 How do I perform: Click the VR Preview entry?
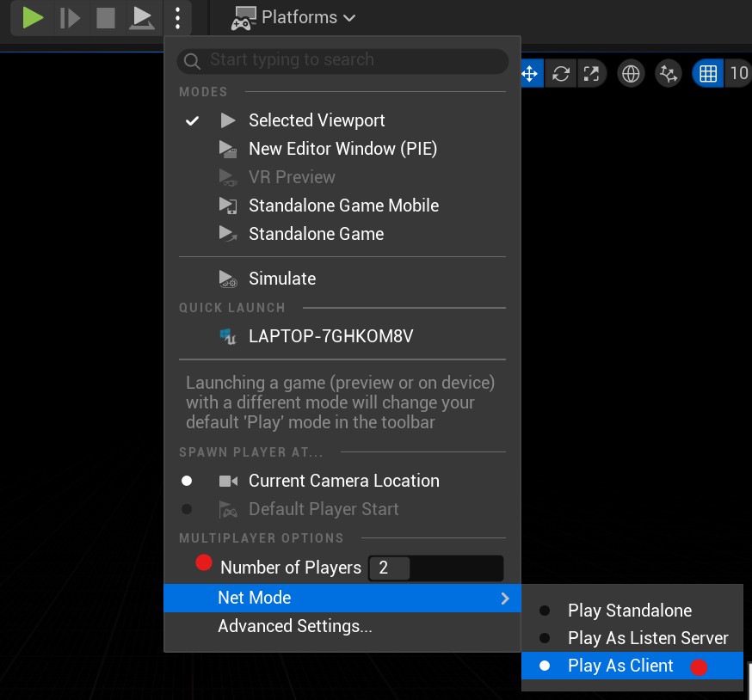[342, 177]
